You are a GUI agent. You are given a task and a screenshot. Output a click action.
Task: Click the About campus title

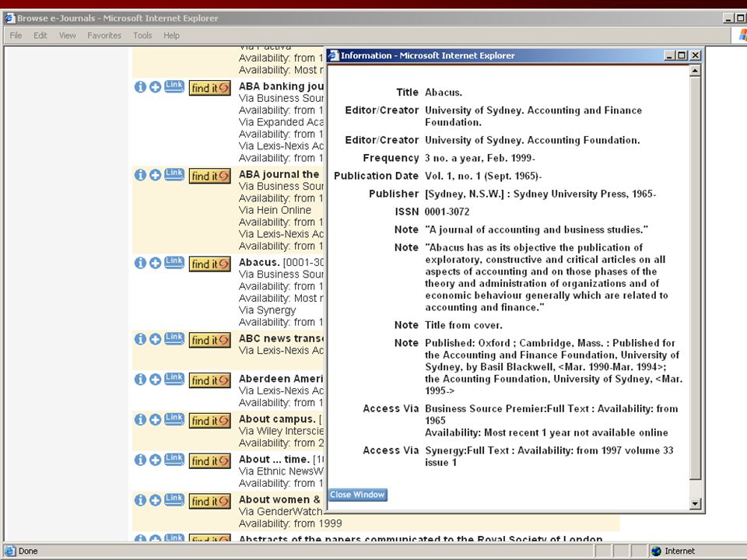[277, 419]
